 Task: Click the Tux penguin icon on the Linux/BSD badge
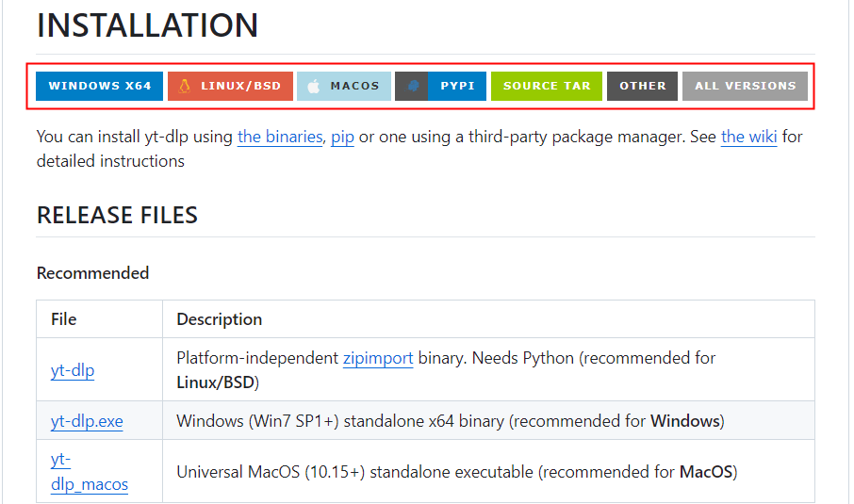click(183, 86)
